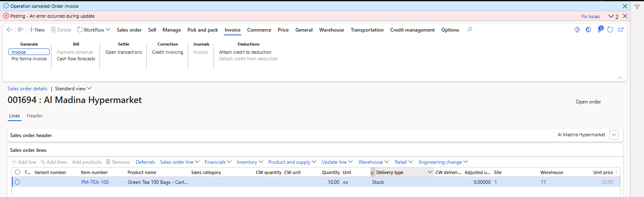Switch to the Lines view tab
This screenshot has width=644, height=197.
click(x=14, y=116)
